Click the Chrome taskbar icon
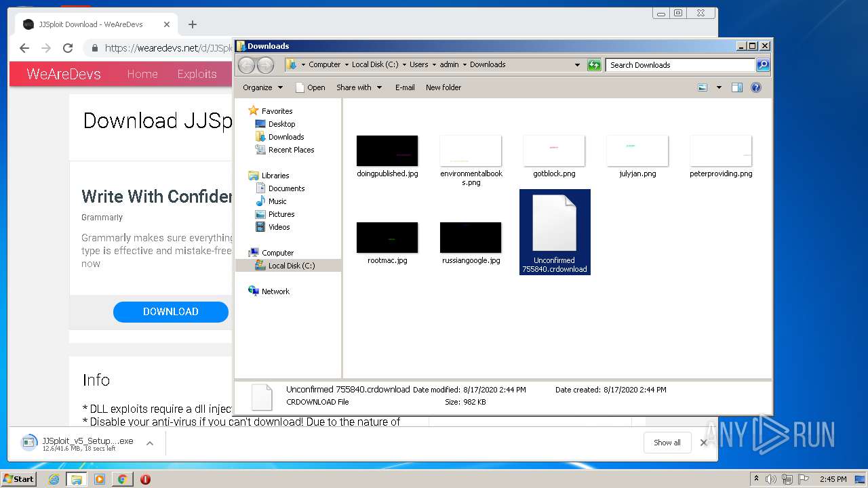This screenshot has height=488, width=868. click(x=122, y=479)
